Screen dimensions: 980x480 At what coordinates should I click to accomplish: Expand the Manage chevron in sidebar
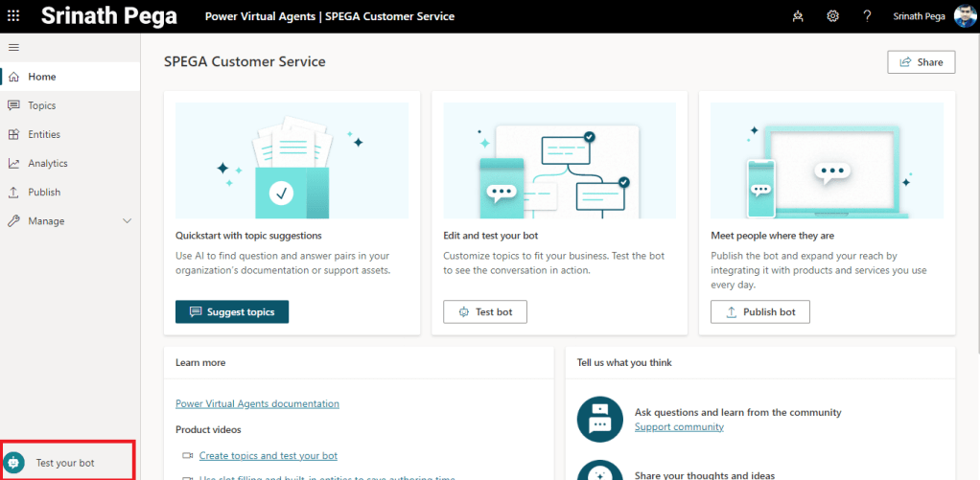pyautogui.click(x=128, y=221)
